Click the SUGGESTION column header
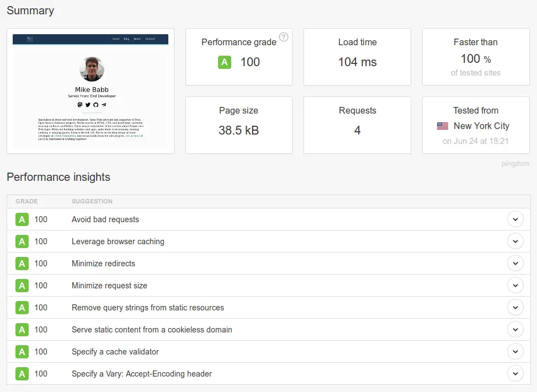Image resolution: width=537 pixels, height=392 pixels. 92,202
